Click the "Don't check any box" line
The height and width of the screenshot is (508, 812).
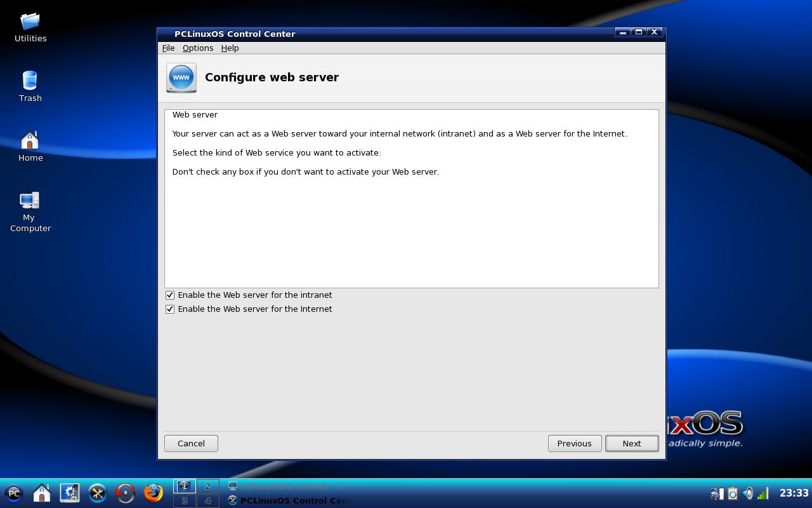306,172
